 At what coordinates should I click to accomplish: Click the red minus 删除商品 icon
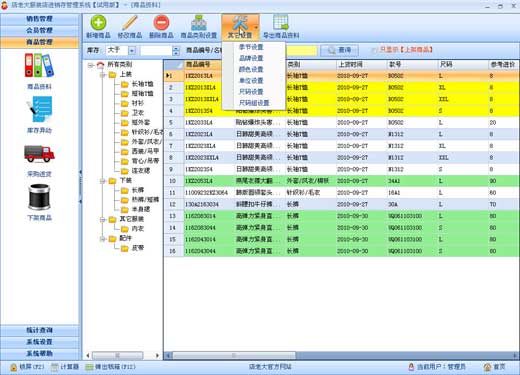tap(161, 23)
